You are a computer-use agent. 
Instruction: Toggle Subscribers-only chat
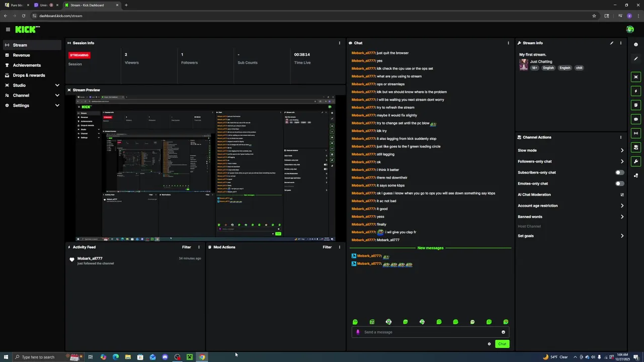(x=620, y=172)
